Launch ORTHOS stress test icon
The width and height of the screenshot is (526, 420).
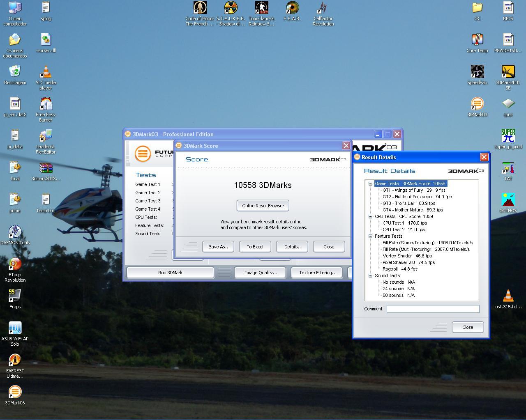coord(508,200)
